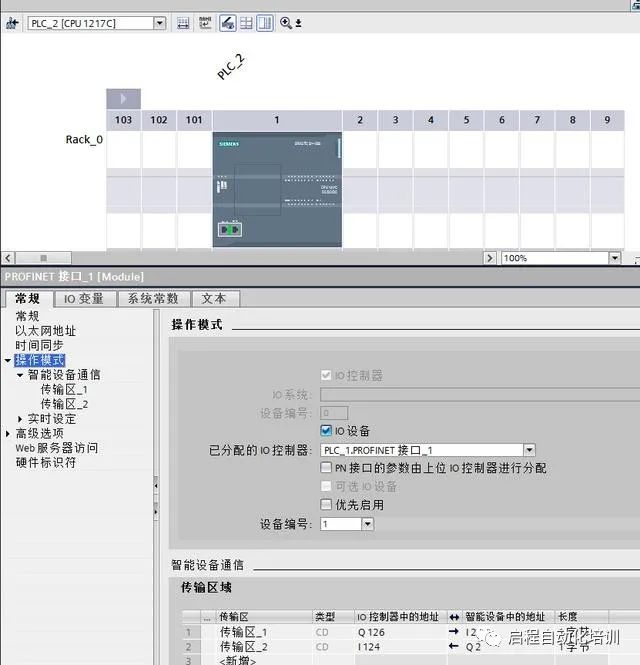Image resolution: width=640 pixels, height=665 pixels.
Task: Select rack slot header 5
Action: (x=467, y=120)
